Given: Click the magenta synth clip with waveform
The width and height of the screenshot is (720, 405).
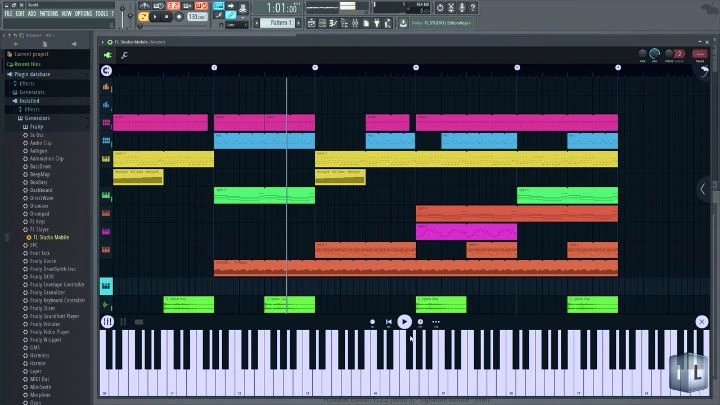Looking at the screenshot, I should tap(467, 232).
